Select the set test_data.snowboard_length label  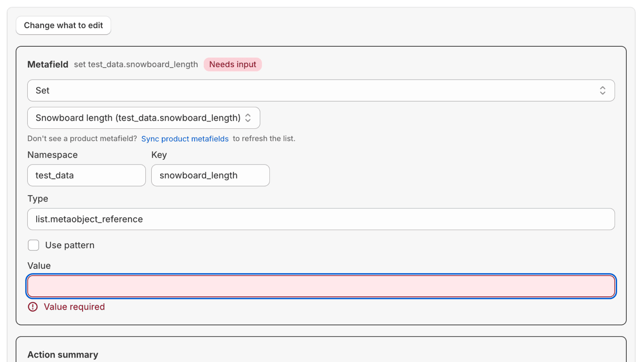136,64
